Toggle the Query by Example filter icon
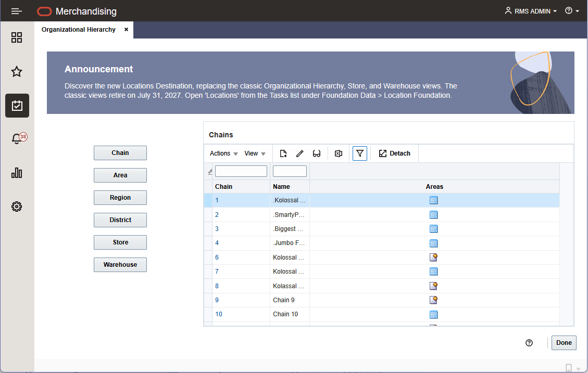Viewport: 588px width, 373px height. (360, 153)
